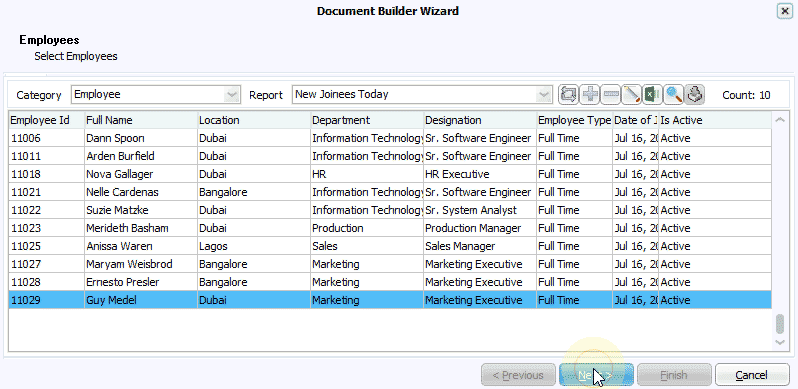Click the refresh report icon

click(568, 94)
